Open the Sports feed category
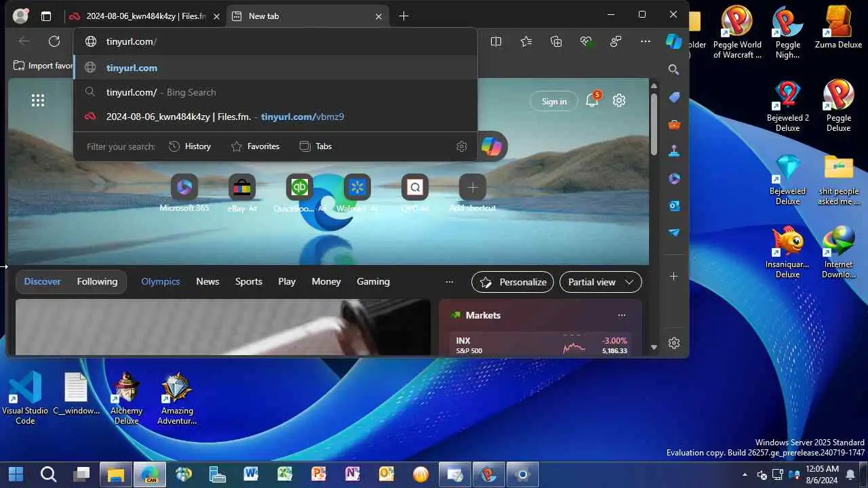This screenshot has height=488, width=868. pyautogui.click(x=249, y=282)
